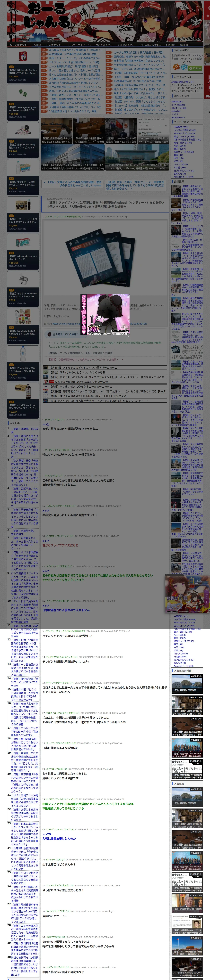This screenshot has height=980, width=210.
Task: Open 内田梨瑚被告「ずびばぜんでじだ」image thumbnail
Action: (56, 131)
